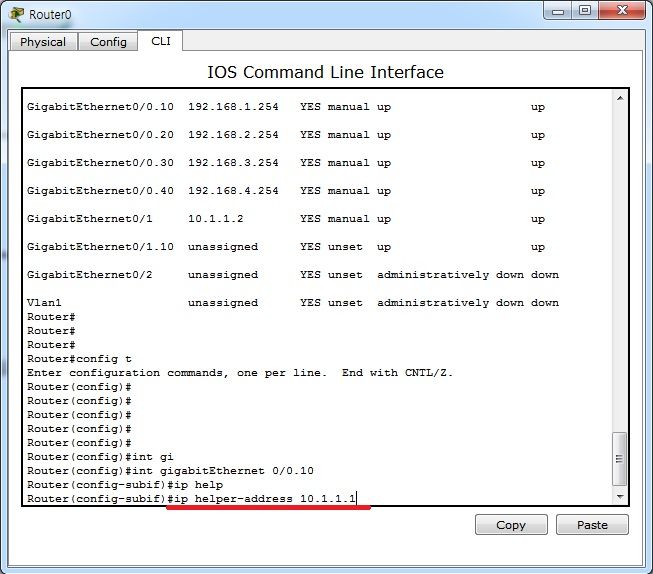The image size is (653, 574).
Task: Open the Config tab
Action: click(x=108, y=42)
